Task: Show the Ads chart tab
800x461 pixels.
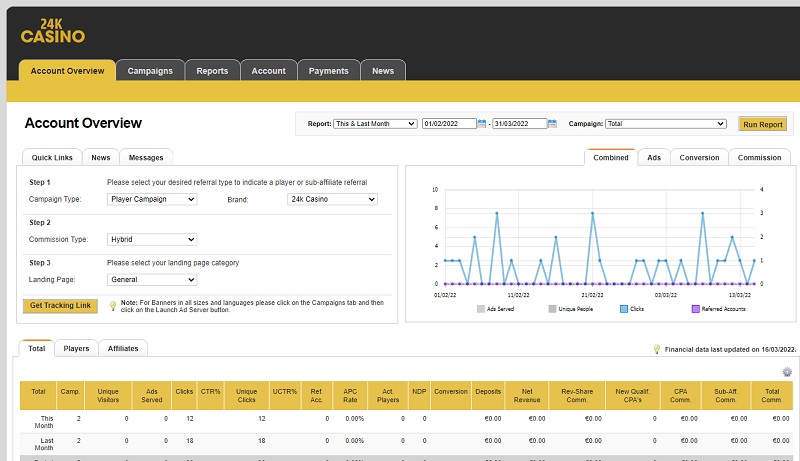Action: [654, 158]
